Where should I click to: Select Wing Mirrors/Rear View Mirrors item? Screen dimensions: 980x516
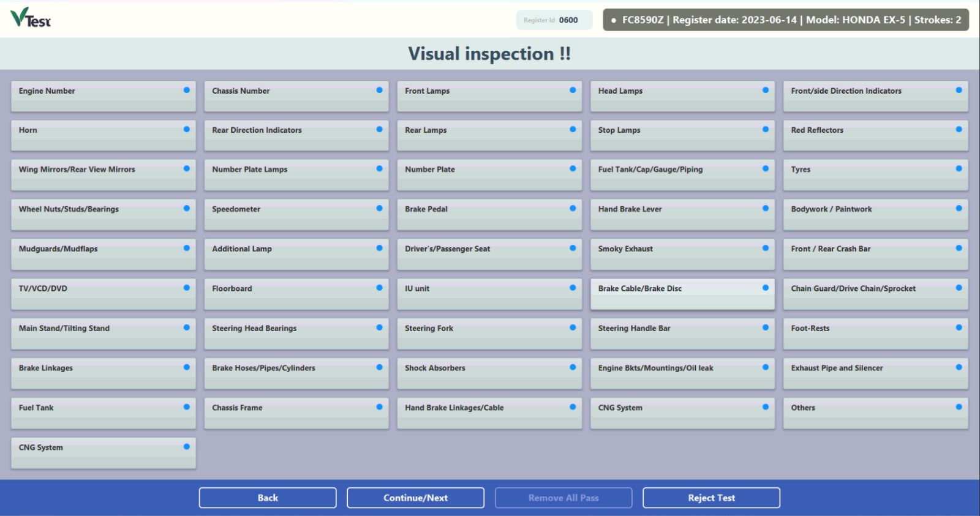(x=104, y=175)
